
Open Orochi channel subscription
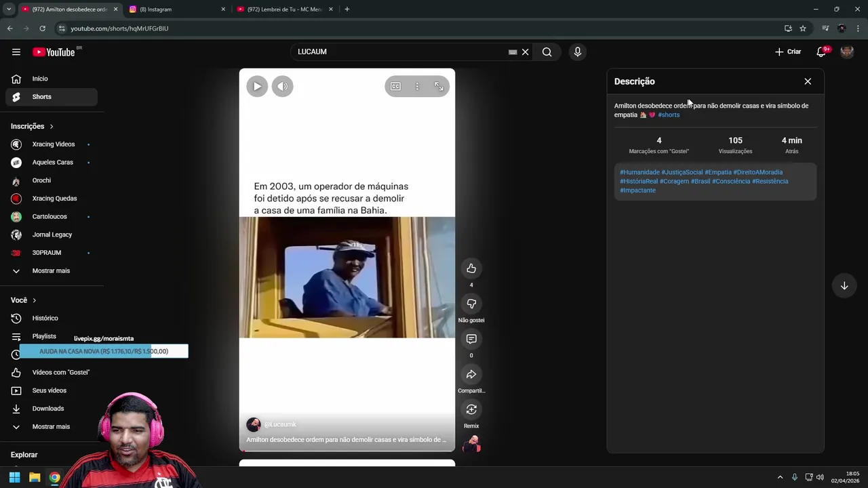pos(52,180)
